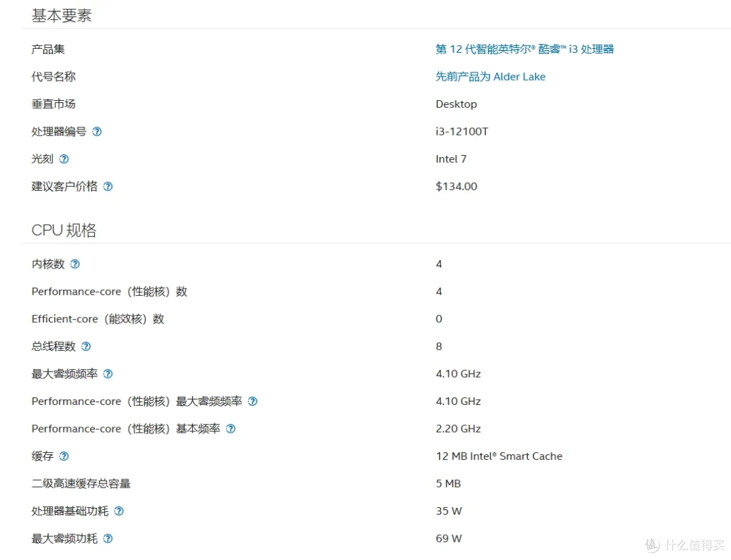Click the 5 MB L2 cache value
The height and width of the screenshot is (560, 731).
449,483
